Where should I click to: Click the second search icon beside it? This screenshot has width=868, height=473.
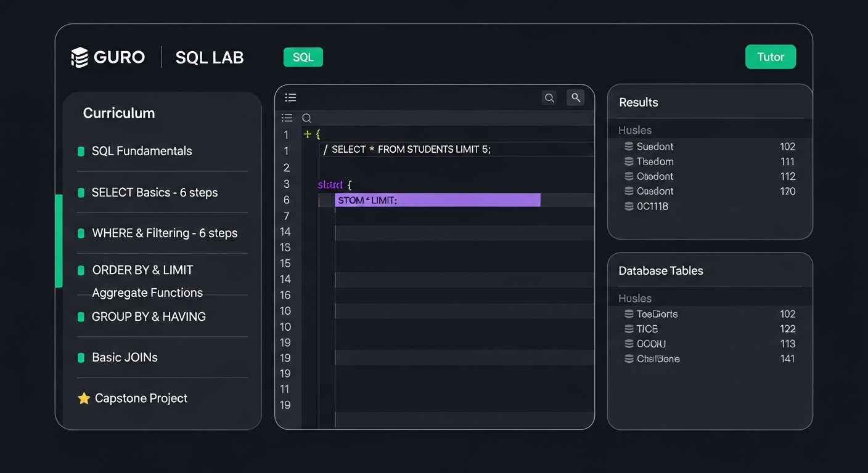point(575,97)
